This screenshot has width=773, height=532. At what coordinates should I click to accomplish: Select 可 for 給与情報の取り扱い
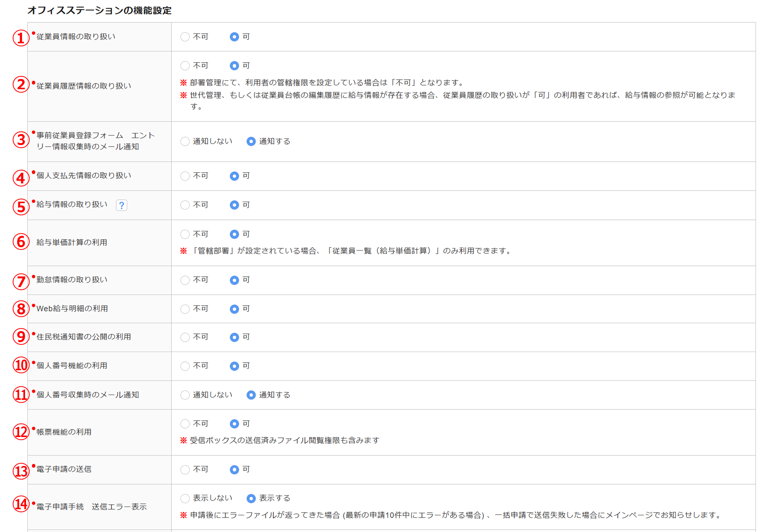pos(234,205)
